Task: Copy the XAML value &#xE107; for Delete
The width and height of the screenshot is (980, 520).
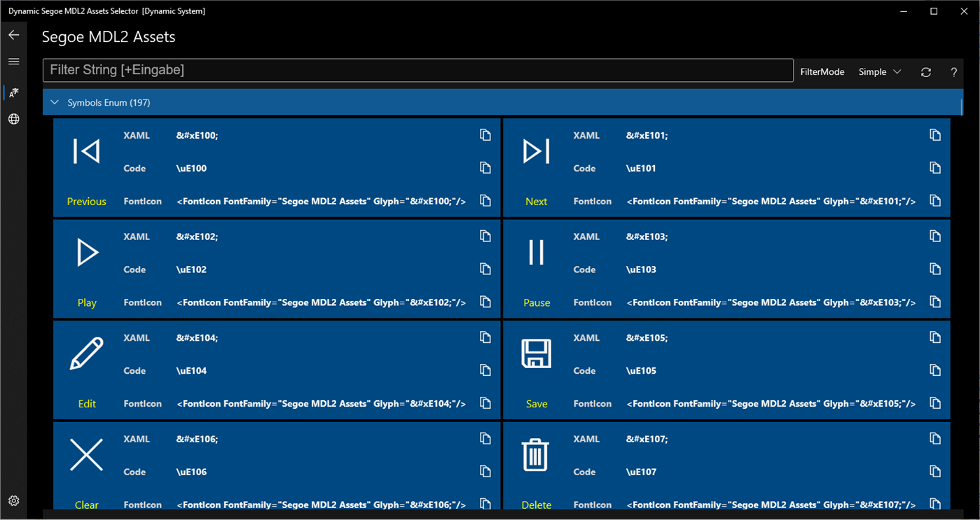Action: [934, 439]
